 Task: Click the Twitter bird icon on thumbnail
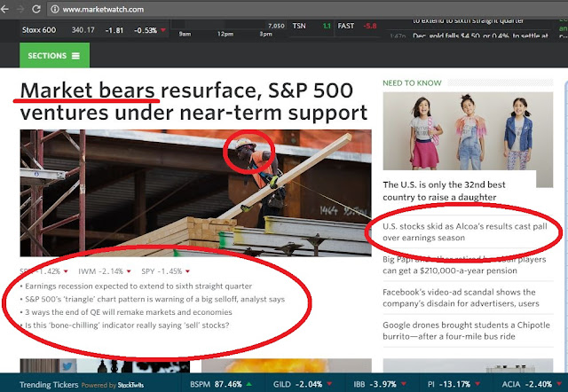(x=67, y=365)
